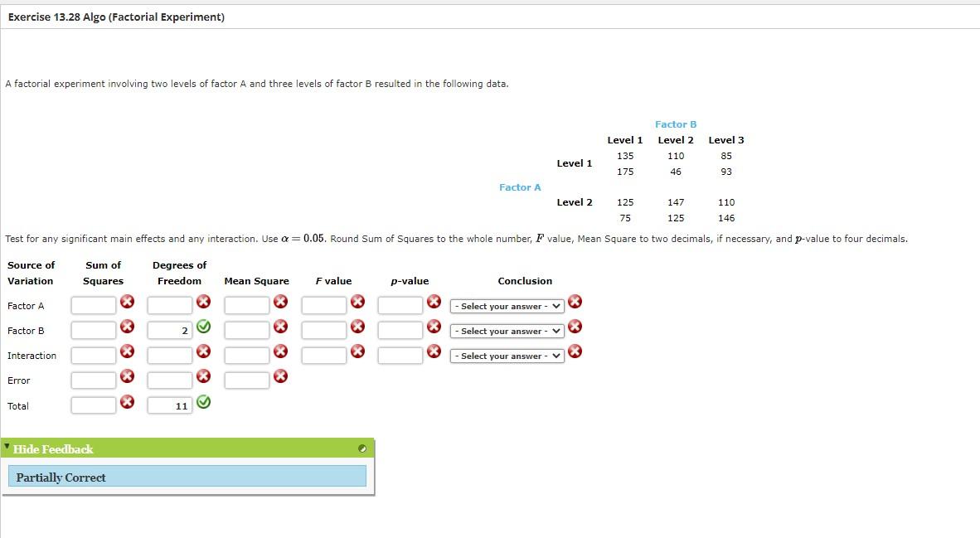
Task: Click the Conclusion column header
Action: click(x=525, y=280)
